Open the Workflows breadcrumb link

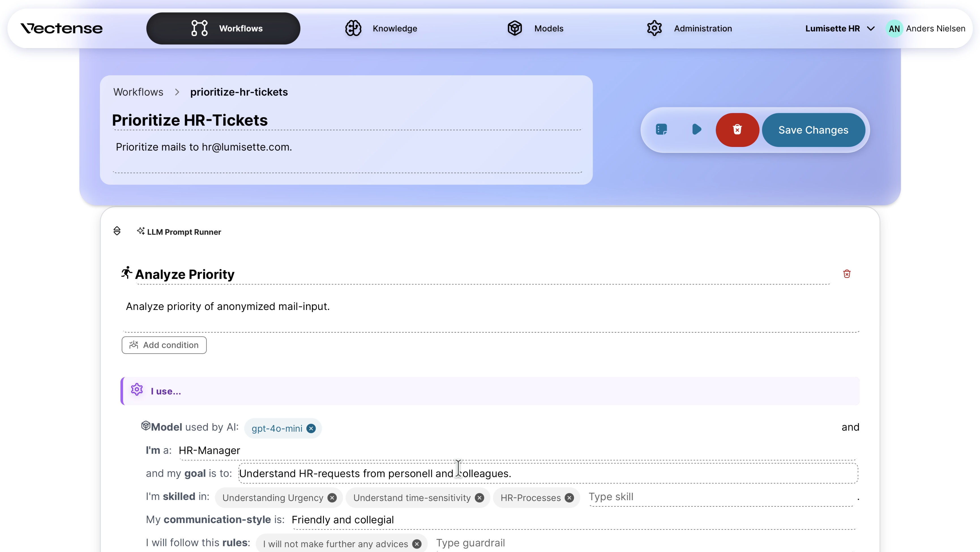tap(138, 92)
